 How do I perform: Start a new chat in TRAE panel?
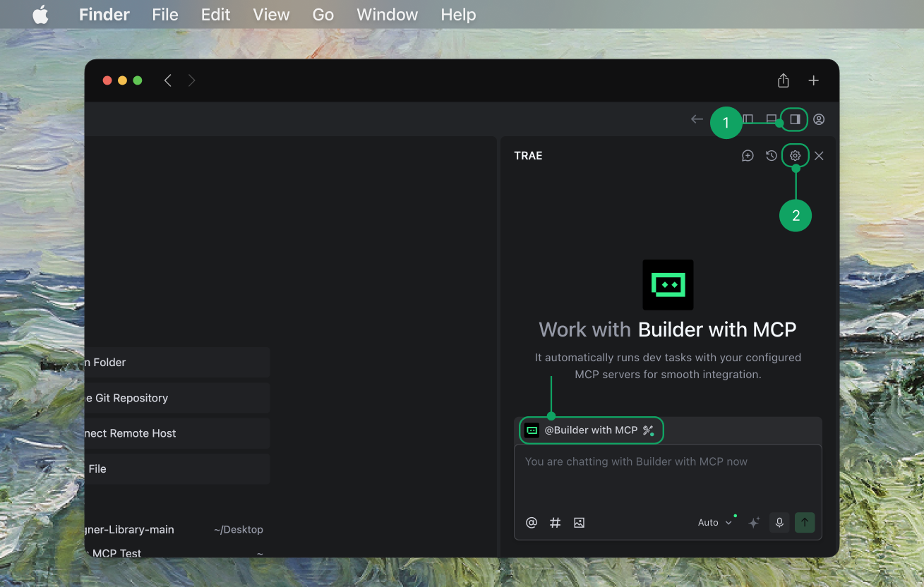click(748, 156)
